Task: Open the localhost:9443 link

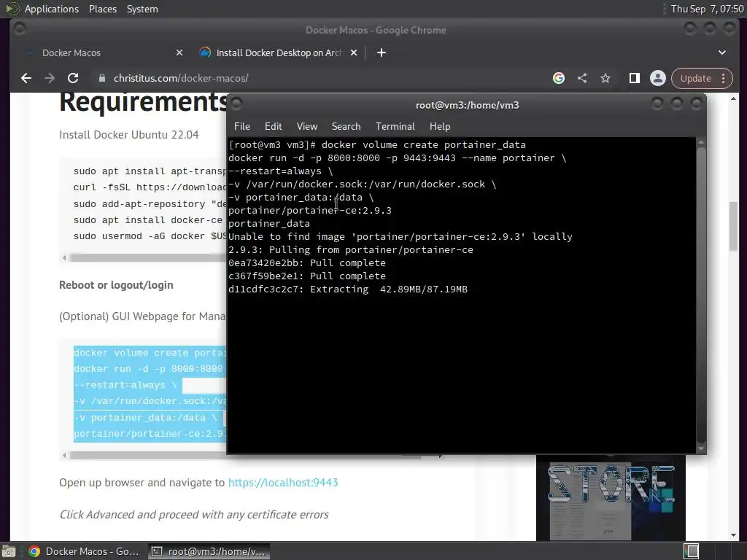Action: (283, 483)
